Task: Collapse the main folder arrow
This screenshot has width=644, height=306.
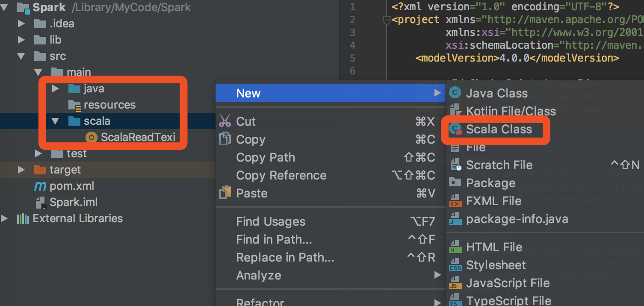Action: [x=38, y=72]
